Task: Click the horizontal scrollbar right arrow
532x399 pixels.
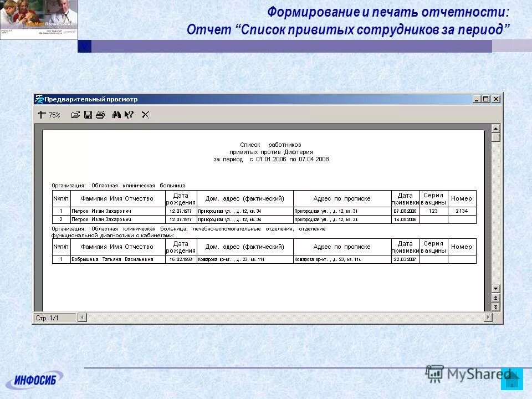Action: click(488, 318)
